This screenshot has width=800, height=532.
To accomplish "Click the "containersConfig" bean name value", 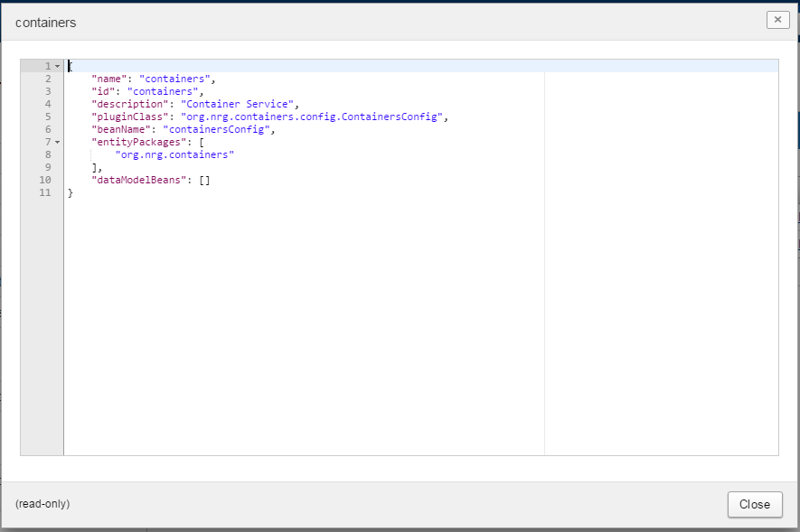I will (x=217, y=129).
